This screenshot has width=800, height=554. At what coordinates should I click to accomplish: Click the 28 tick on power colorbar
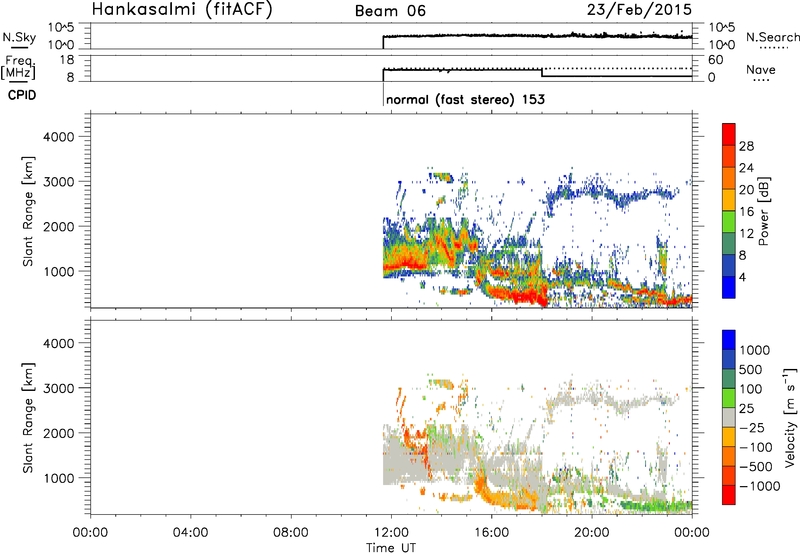pyautogui.click(x=746, y=146)
